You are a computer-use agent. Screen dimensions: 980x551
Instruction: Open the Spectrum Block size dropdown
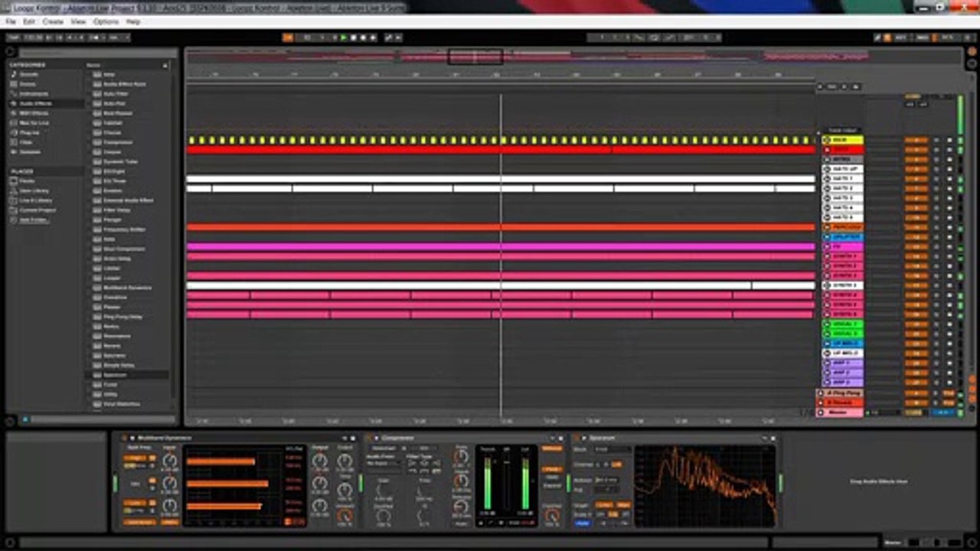[612, 449]
